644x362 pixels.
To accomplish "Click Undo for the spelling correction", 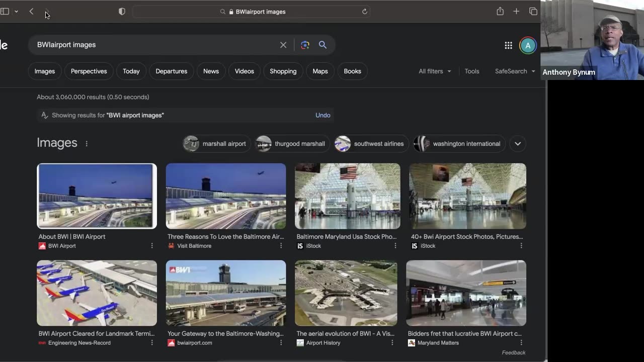I will click(x=323, y=115).
